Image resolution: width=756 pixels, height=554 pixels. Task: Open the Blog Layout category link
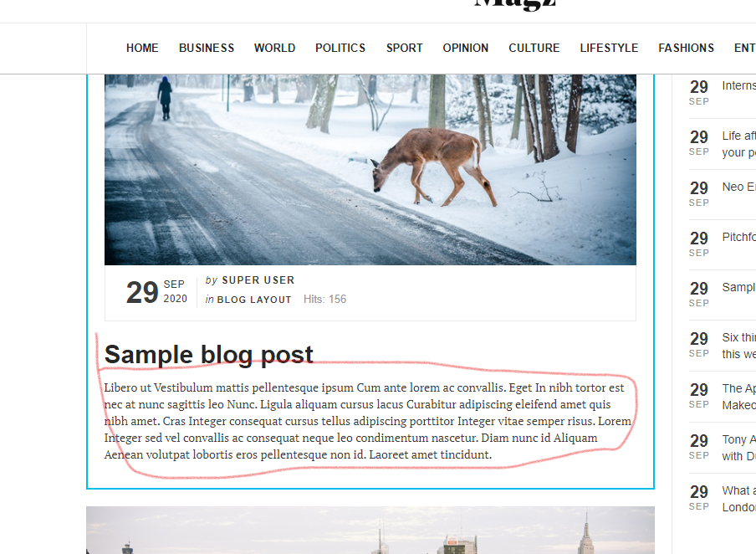click(x=254, y=300)
